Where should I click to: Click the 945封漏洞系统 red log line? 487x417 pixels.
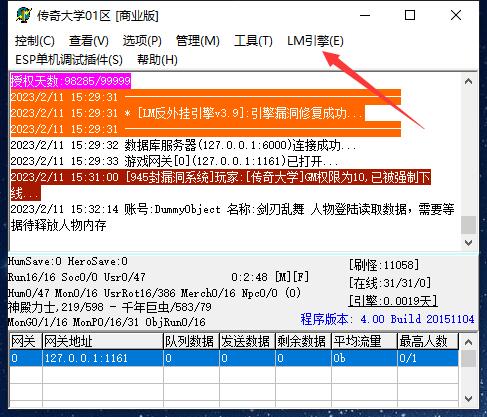coord(220,185)
